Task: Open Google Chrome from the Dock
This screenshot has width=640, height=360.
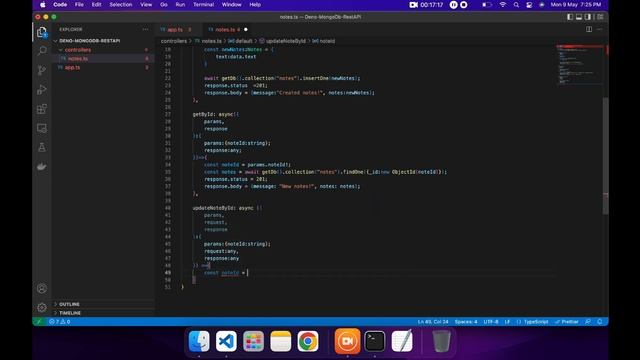Action: coord(308,341)
